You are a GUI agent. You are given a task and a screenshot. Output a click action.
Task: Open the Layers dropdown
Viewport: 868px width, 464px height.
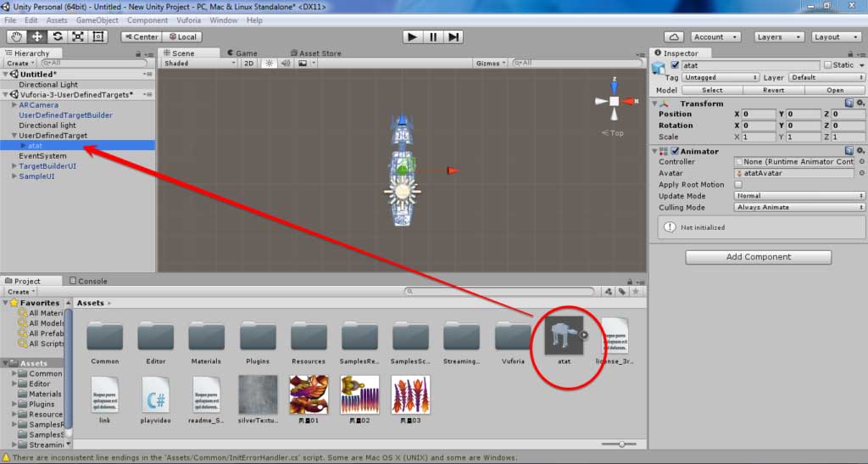pyautogui.click(x=778, y=37)
